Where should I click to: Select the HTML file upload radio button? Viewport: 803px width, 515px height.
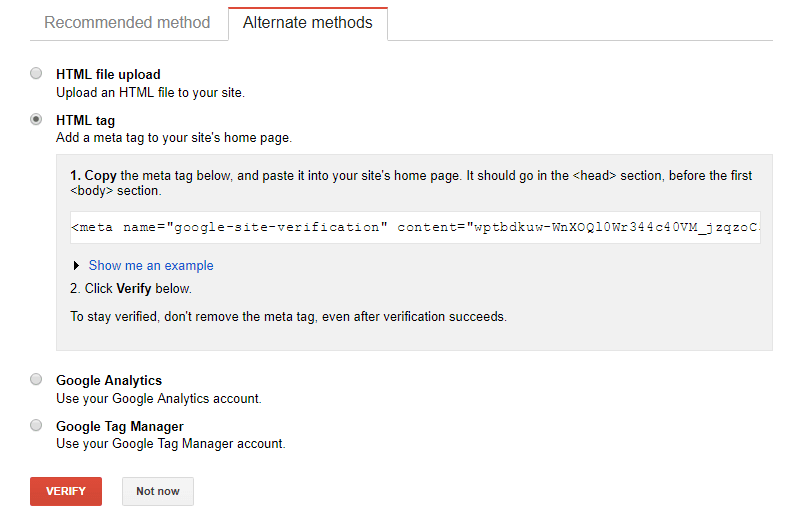point(37,73)
